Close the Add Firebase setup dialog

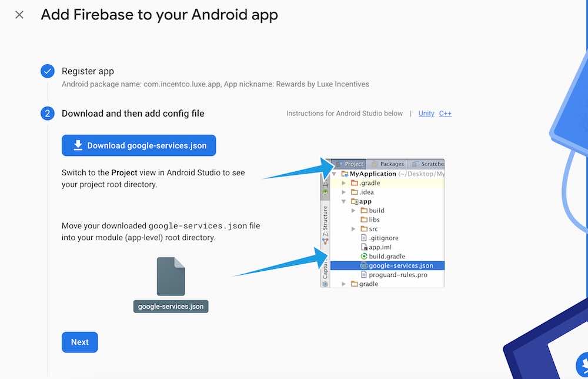(x=19, y=15)
